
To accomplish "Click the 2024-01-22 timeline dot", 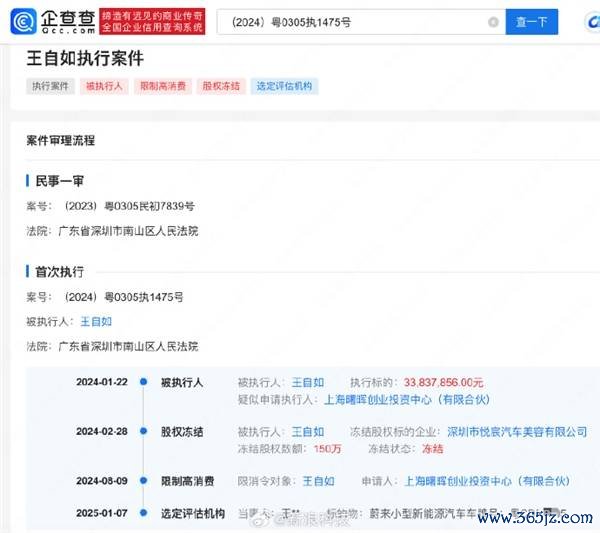I will point(143,381).
